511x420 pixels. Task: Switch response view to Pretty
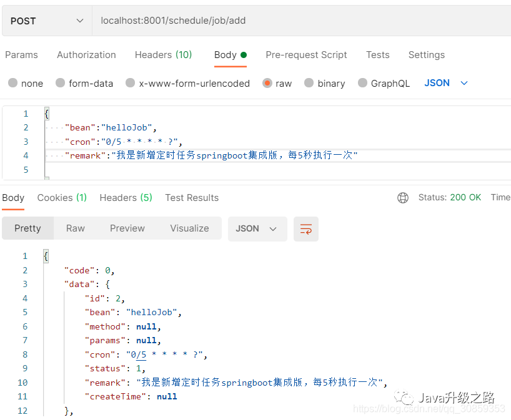click(27, 228)
